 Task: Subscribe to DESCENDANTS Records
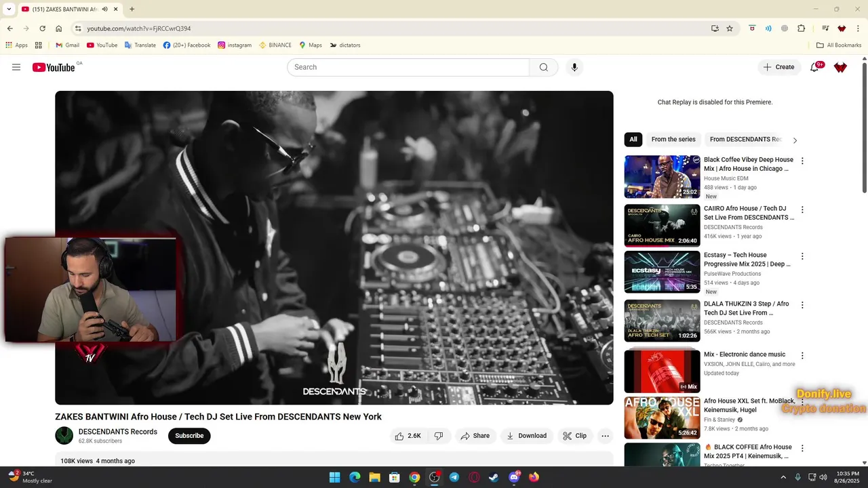coord(189,436)
